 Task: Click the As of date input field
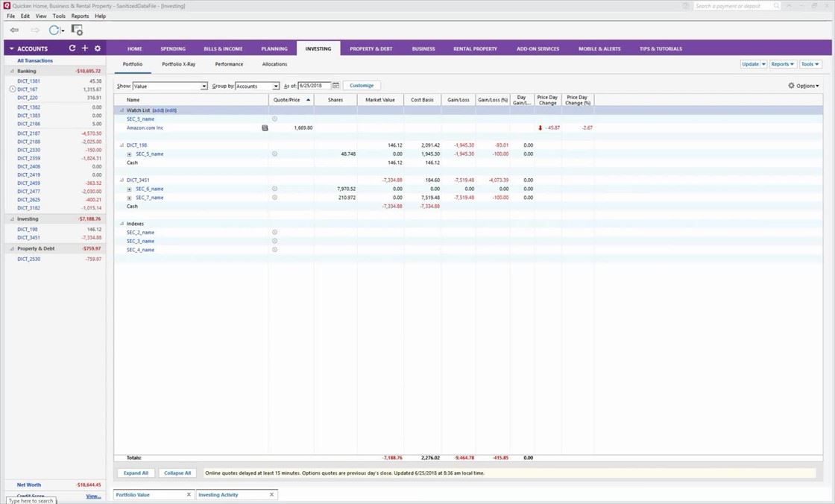pyautogui.click(x=314, y=86)
